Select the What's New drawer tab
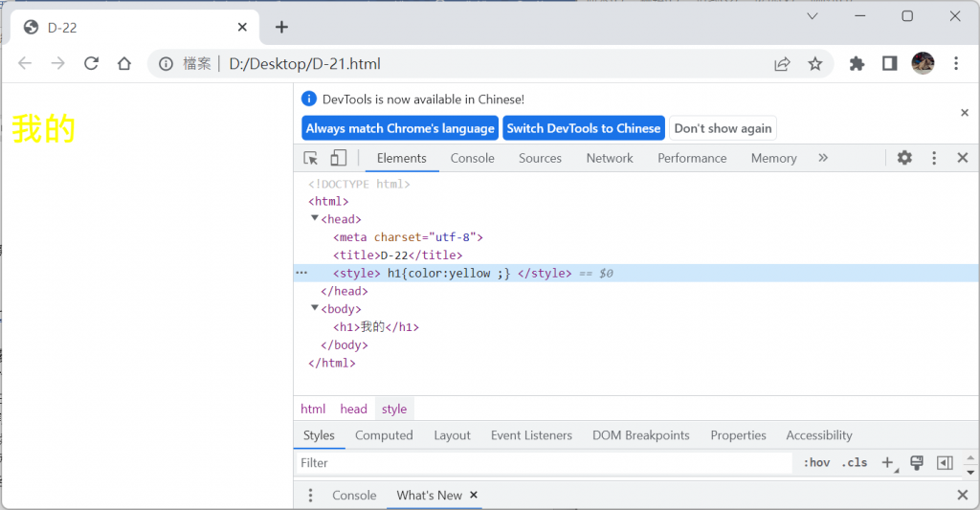Screen dimensions: 980x510 430,495
